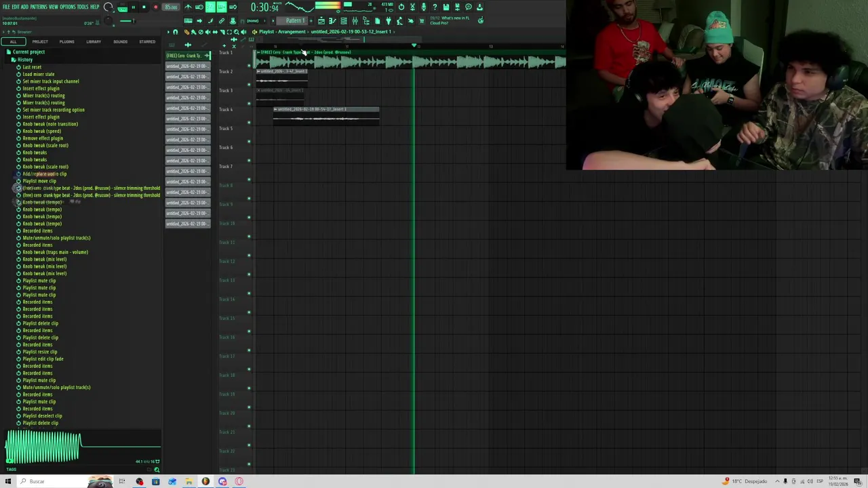
Task: Click 'Playlist resize clip' history entry
Action: (40, 352)
